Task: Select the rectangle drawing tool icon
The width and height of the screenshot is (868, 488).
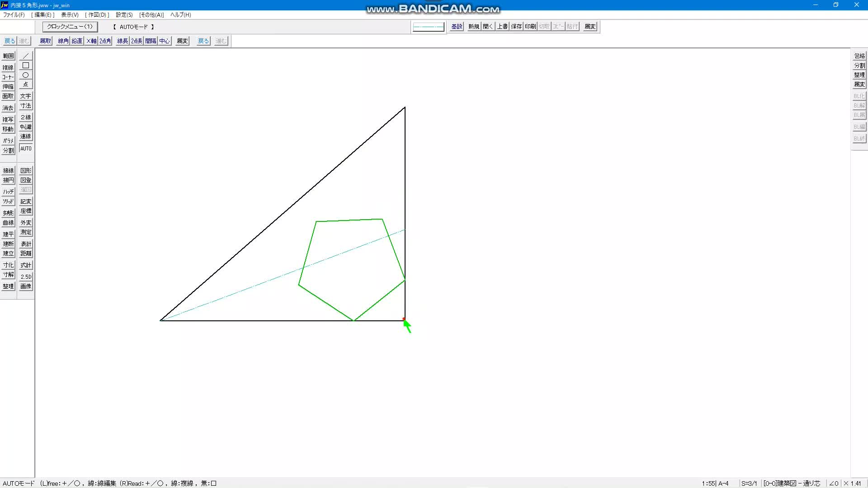Action: pyautogui.click(x=26, y=66)
